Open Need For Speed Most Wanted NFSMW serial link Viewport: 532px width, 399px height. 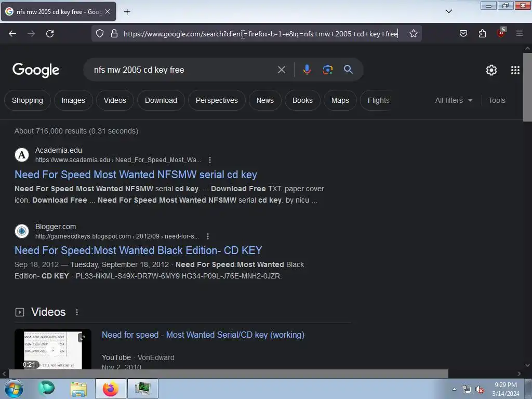(x=136, y=175)
